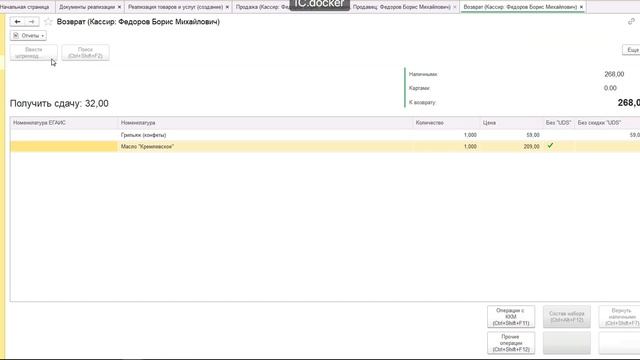
Task: Click Состав набора button
Action: (x=567, y=317)
